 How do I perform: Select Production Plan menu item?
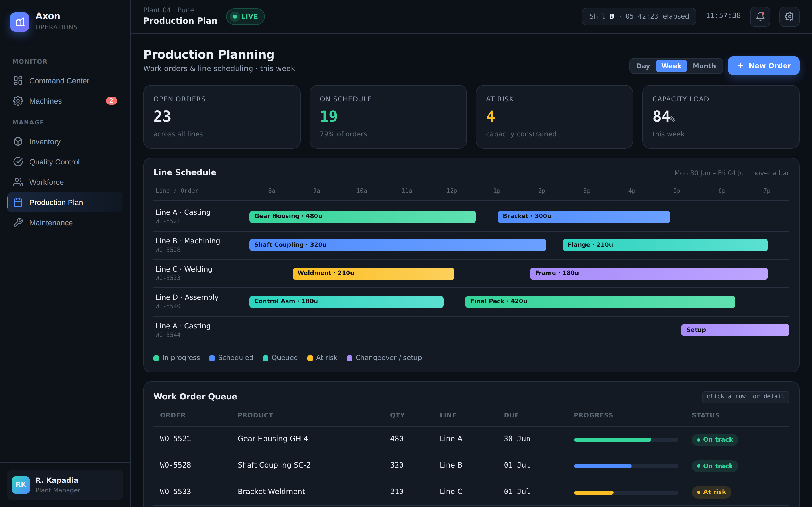[65, 203]
